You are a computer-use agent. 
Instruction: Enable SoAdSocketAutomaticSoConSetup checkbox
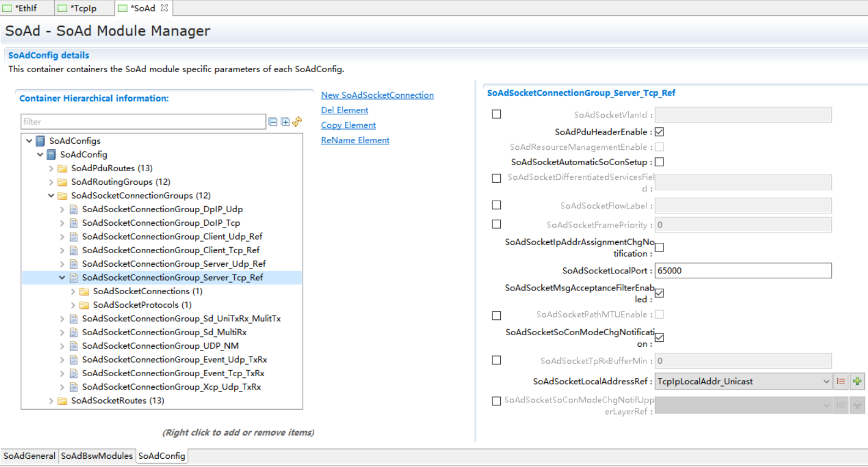point(659,162)
